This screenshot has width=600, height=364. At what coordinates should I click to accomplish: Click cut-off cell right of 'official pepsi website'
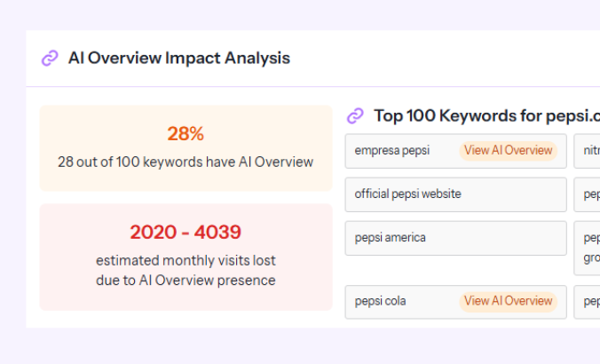point(588,194)
